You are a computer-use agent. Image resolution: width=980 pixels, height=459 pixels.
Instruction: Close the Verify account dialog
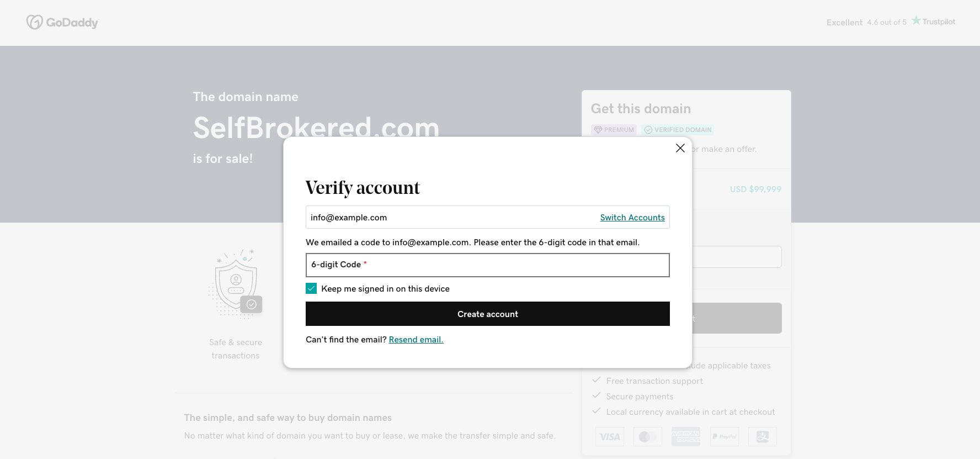tap(680, 148)
